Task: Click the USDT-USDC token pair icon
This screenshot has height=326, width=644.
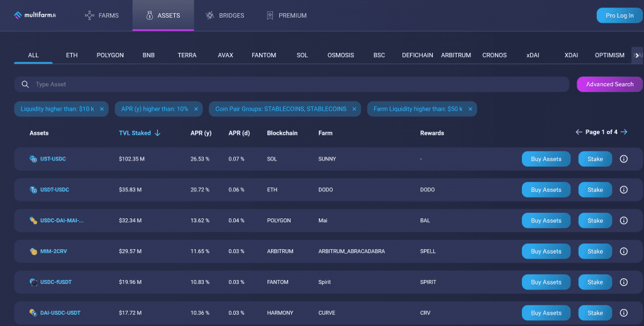Action: (x=33, y=190)
